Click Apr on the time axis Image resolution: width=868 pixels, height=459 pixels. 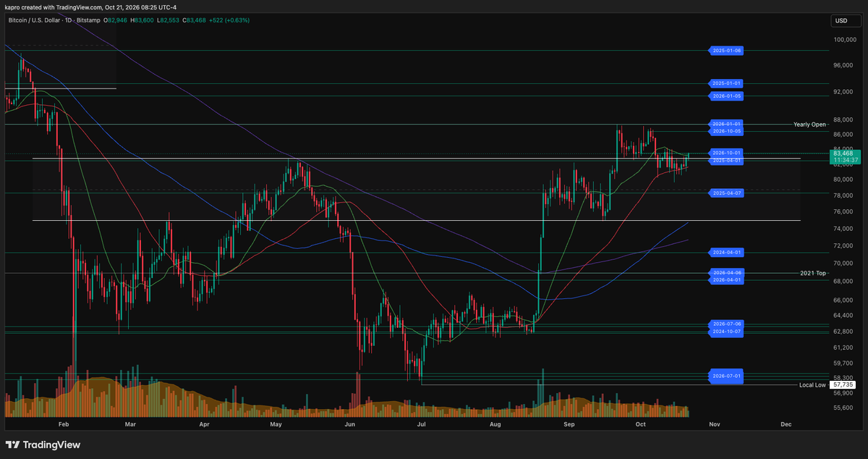point(204,424)
